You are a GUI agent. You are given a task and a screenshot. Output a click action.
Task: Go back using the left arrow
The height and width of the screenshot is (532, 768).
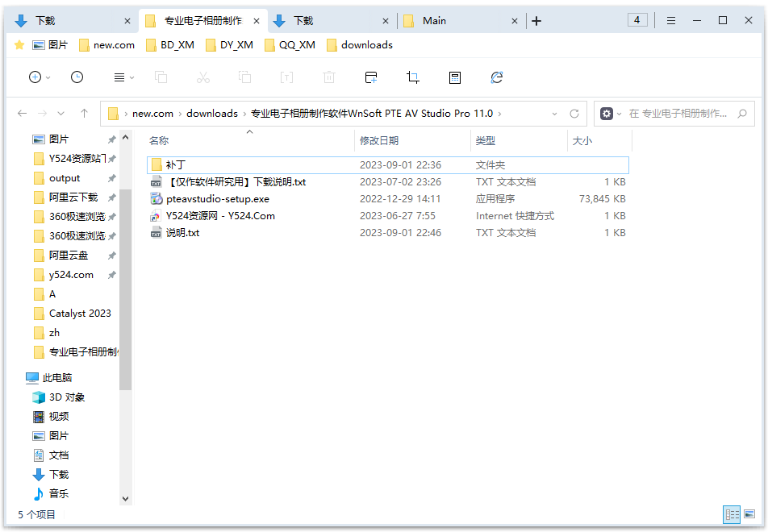(x=22, y=114)
